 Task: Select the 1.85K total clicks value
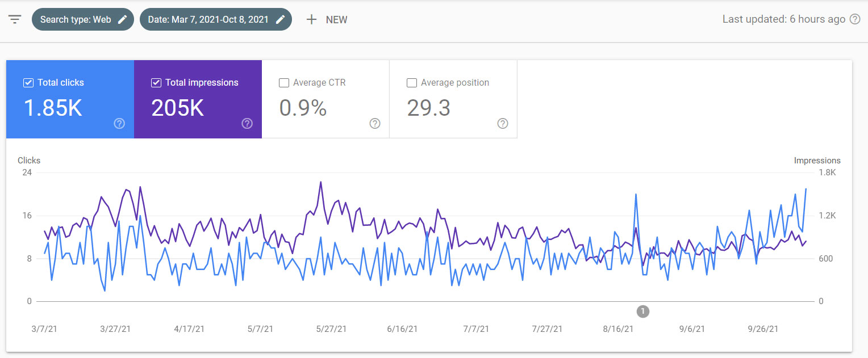(53, 108)
